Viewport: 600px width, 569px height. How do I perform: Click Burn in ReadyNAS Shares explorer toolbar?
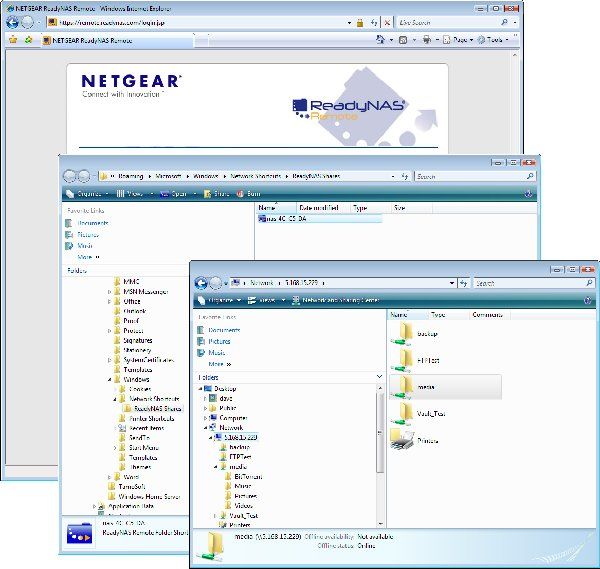coord(249,194)
